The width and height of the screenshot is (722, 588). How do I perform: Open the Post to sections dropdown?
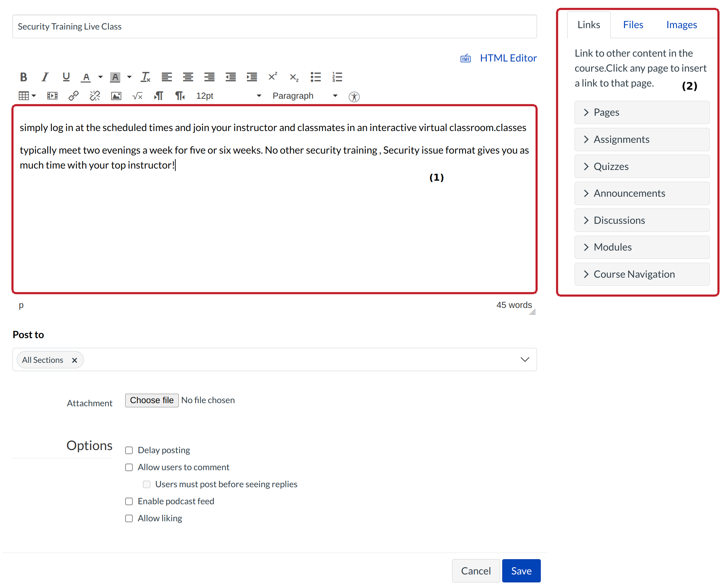(524, 359)
